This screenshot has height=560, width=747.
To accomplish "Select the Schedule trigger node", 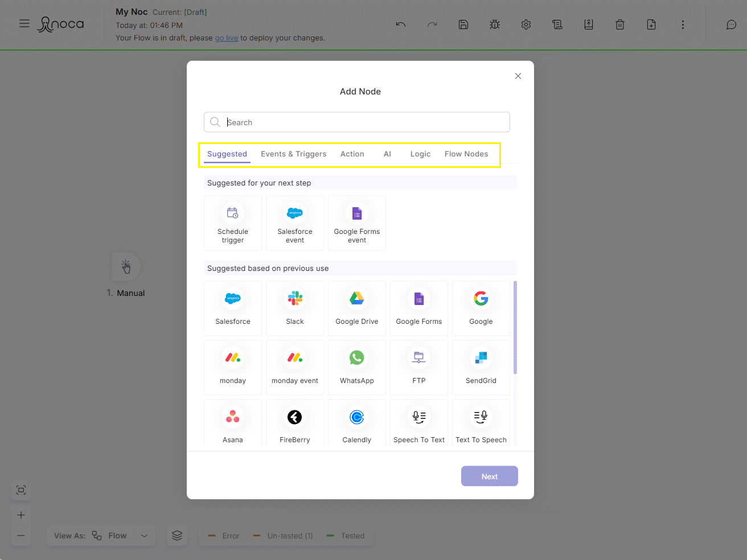I will (x=233, y=223).
